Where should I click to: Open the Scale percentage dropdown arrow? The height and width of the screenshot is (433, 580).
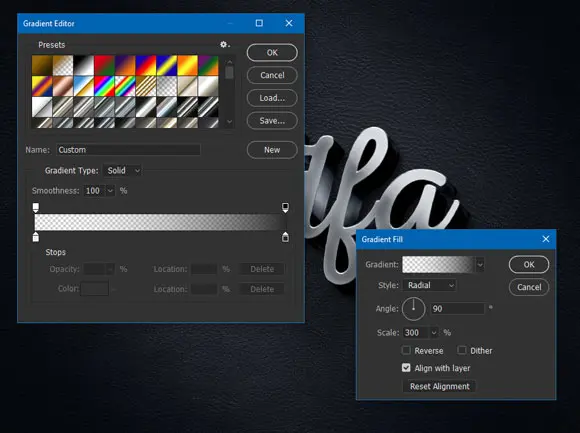point(434,333)
